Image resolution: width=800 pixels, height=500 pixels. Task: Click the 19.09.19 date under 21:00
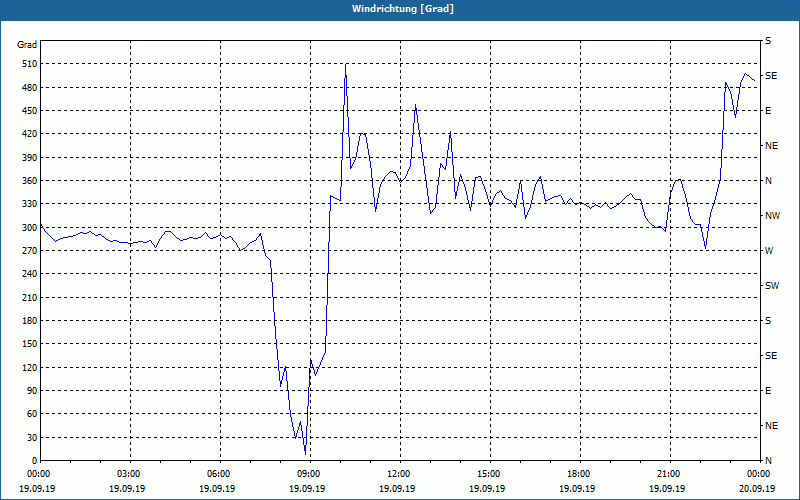click(667, 489)
